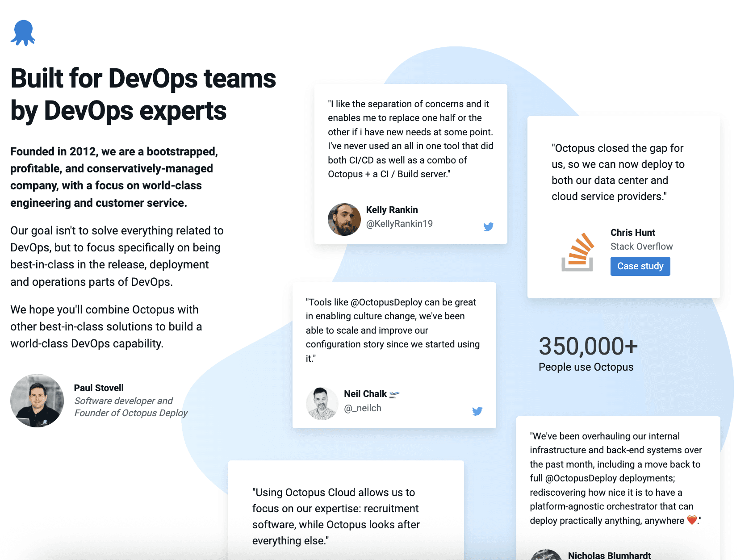Click 'Software developer and Founder of Octopus Deploy'

click(130, 407)
